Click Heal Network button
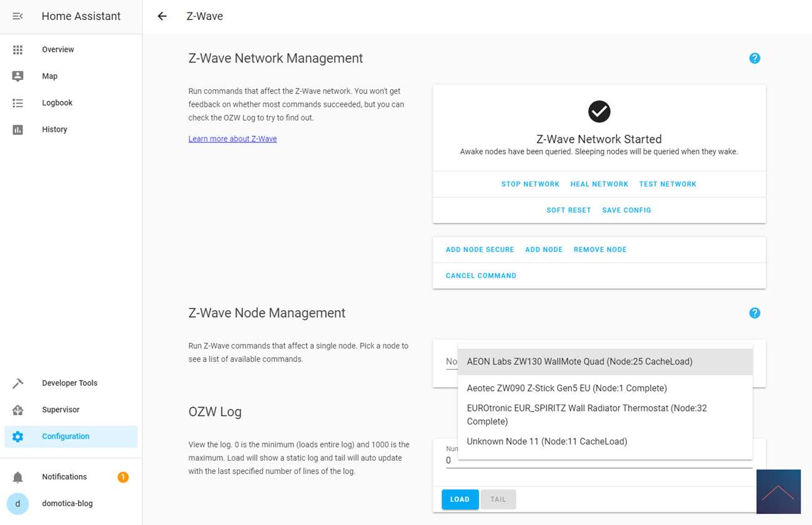The width and height of the screenshot is (812, 525). [x=600, y=184]
